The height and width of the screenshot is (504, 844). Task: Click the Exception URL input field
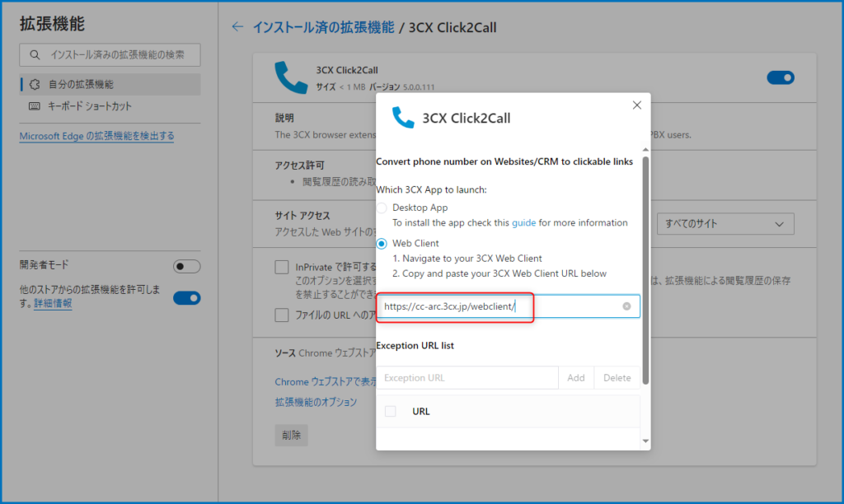point(467,378)
